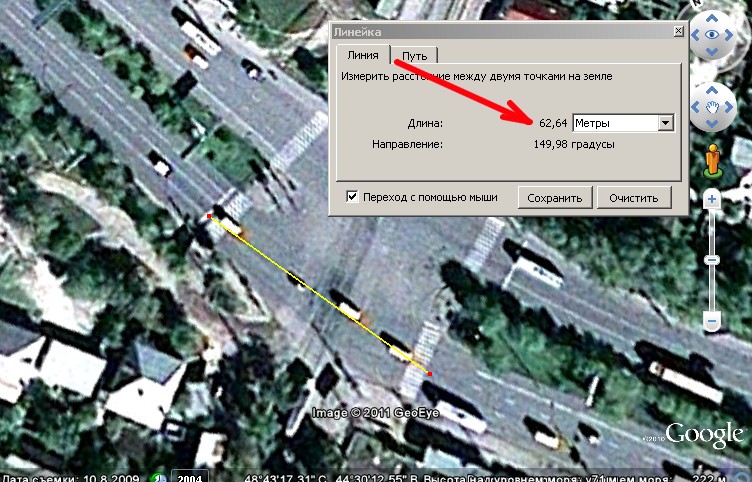Click the eye icon in look joystick center

pos(712,35)
